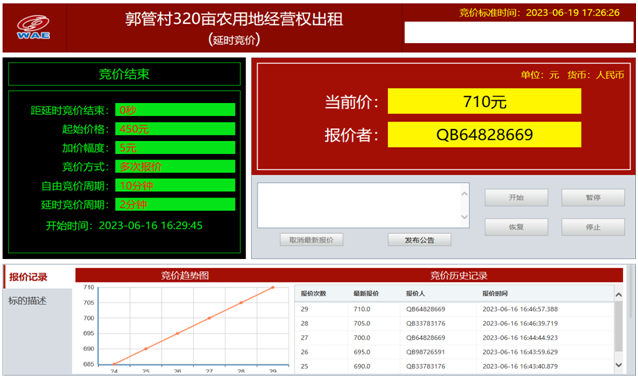Click history table scroll up arrow
This screenshot has width=638, height=379.
tap(618, 294)
